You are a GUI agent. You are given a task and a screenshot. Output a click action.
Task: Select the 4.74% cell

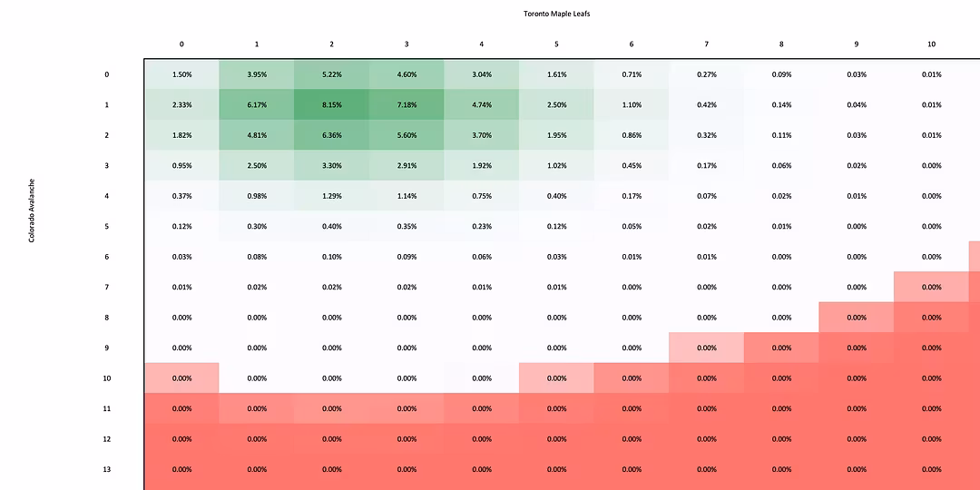482,105
